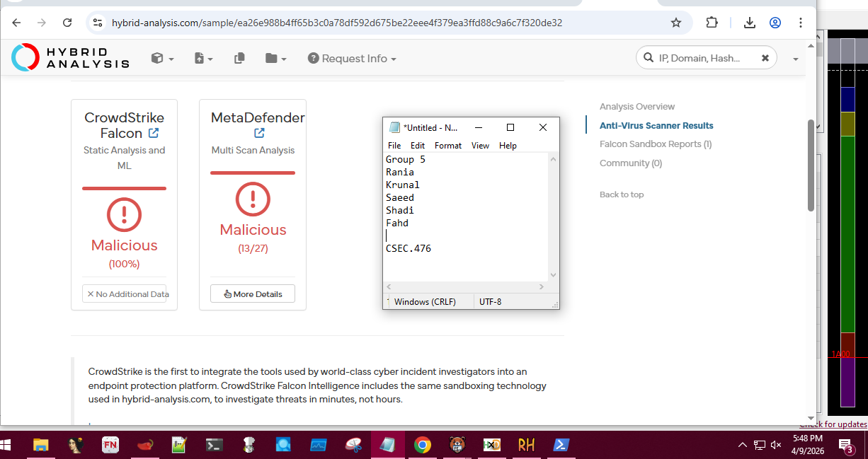868x459 pixels.
Task: Open FN app in taskbar
Action: (x=110, y=445)
